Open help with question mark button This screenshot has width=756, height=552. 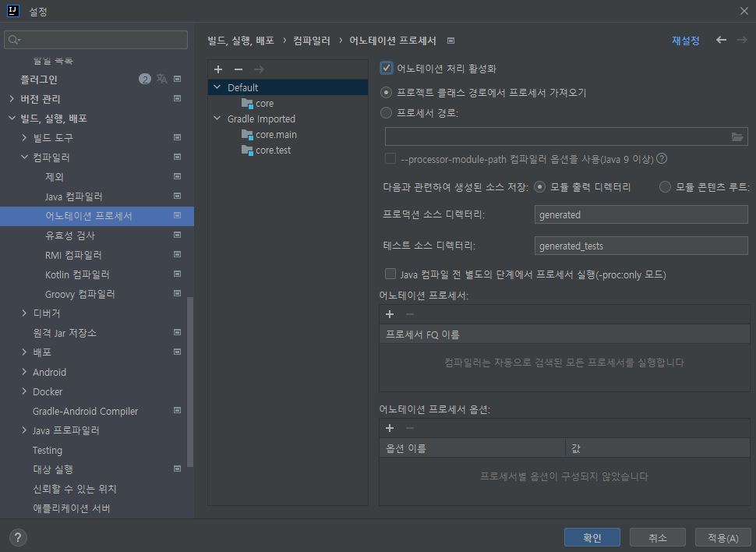[18, 537]
